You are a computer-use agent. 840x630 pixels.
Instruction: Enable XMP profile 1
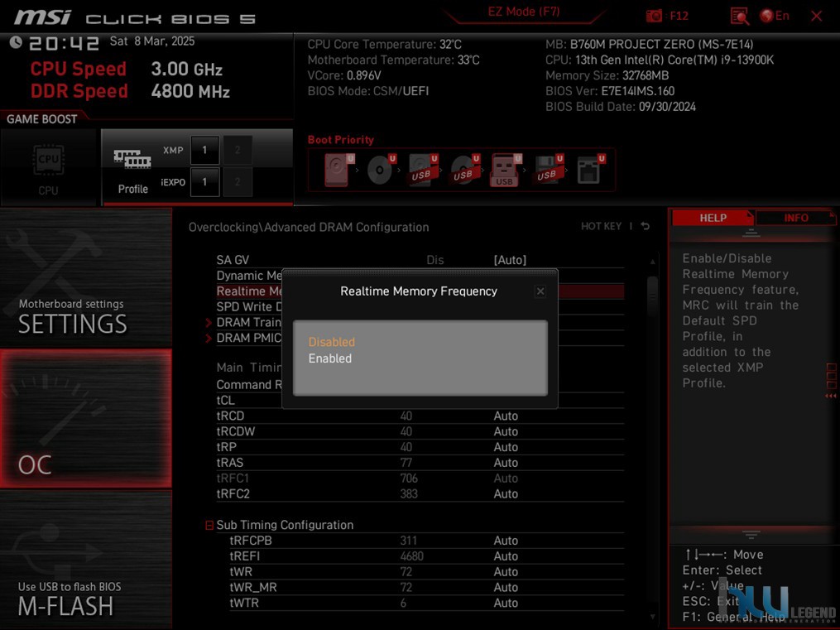(204, 150)
